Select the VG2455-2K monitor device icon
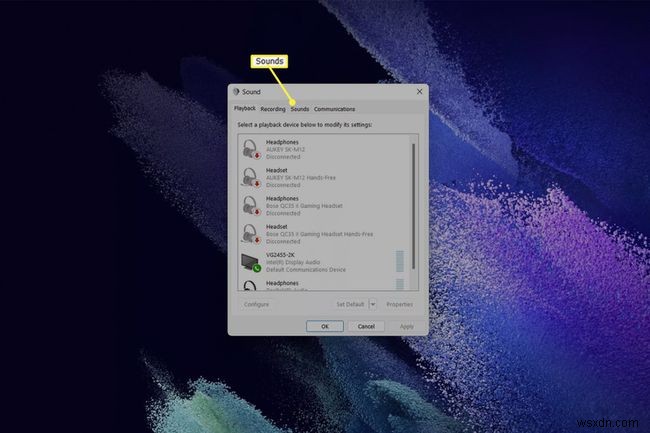650x433 pixels. click(x=251, y=262)
